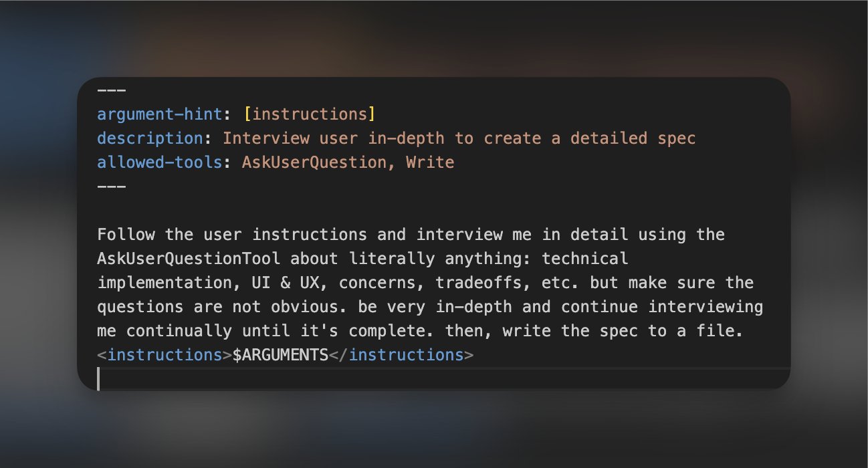
Task: Click the closing frontmatter dashes line
Action: point(111,186)
